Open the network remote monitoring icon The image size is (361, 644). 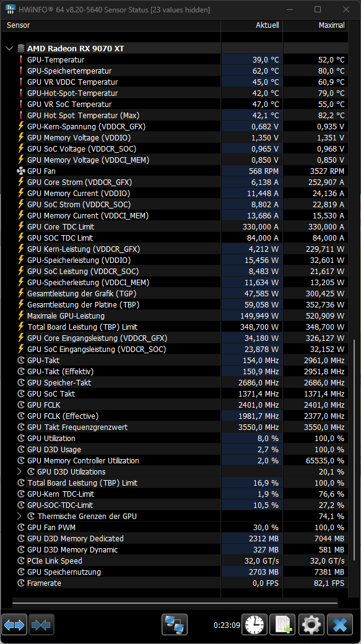coord(175,625)
